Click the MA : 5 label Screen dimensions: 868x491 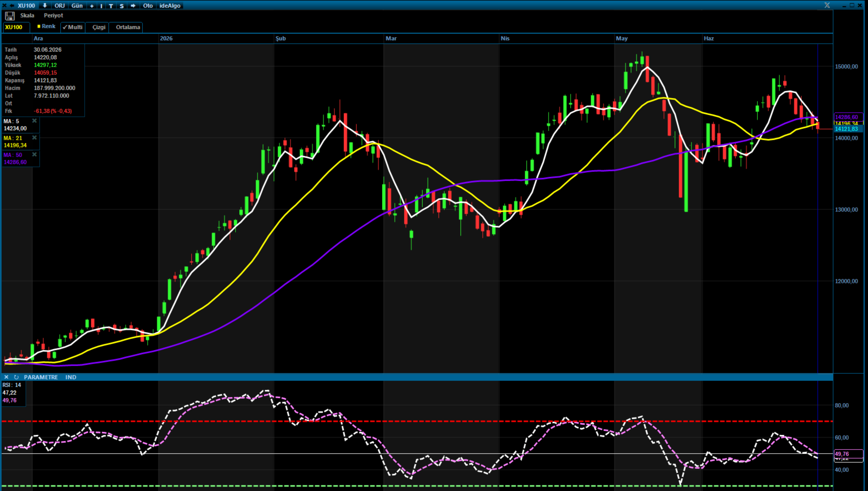11,121
